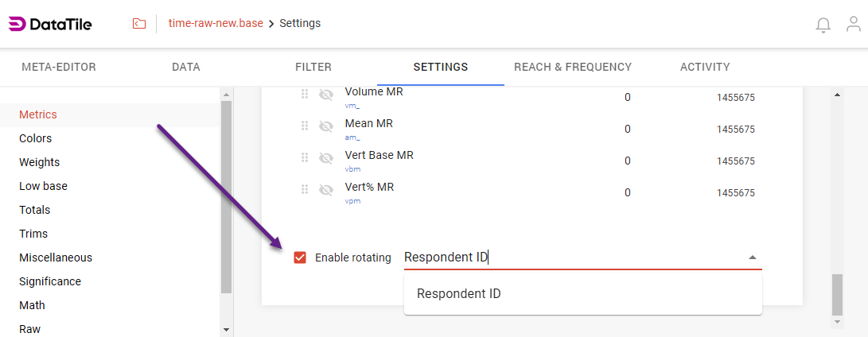The image size is (868, 337).
Task: Open the Colors settings section
Action: click(x=36, y=138)
